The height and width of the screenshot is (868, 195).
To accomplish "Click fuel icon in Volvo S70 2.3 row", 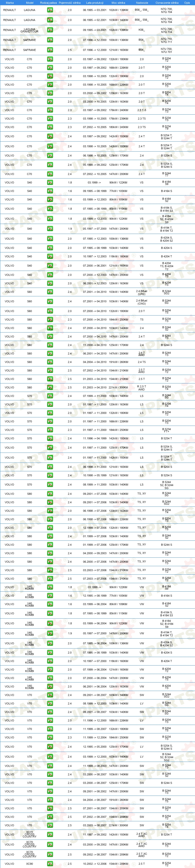I will tap(50, 430).
